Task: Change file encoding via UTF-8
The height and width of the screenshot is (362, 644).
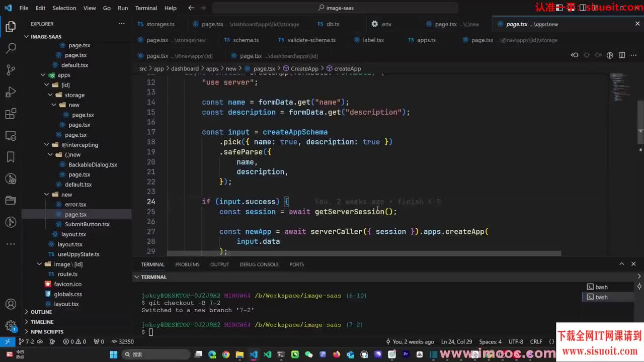Action: (516, 341)
